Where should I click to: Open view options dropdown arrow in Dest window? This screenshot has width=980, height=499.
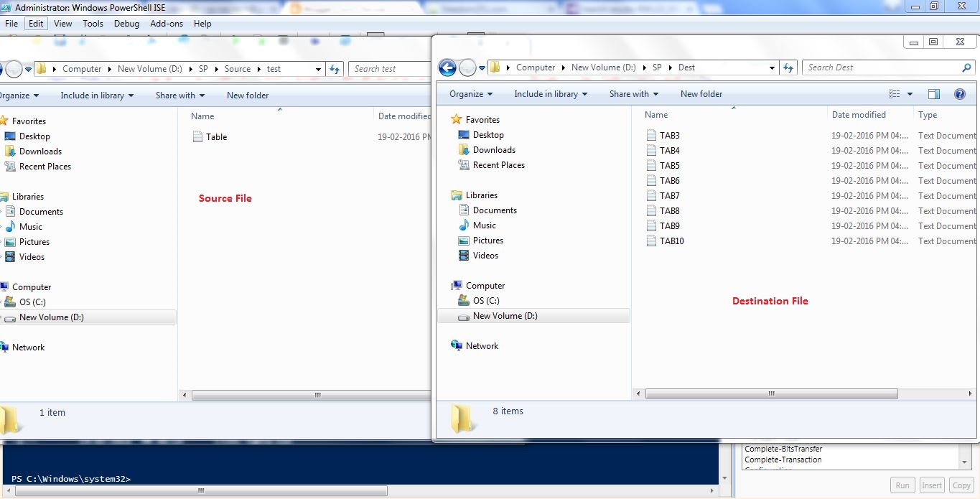[x=910, y=94]
